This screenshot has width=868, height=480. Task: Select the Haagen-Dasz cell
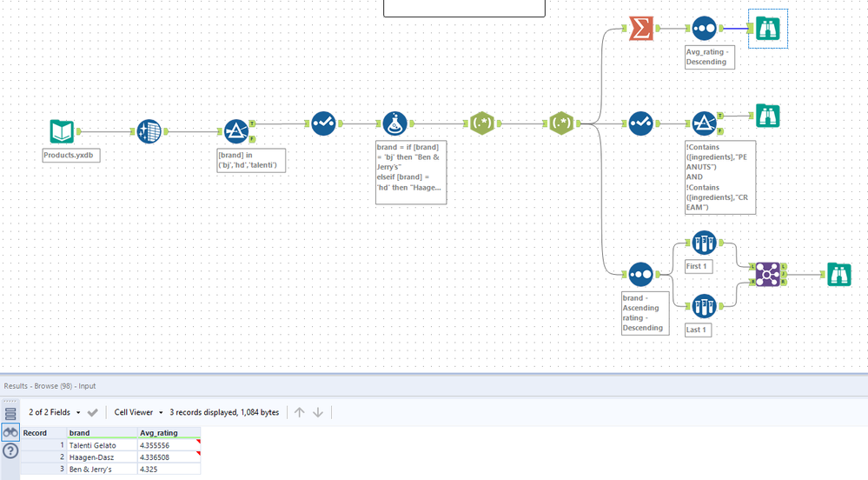[x=103, y=457]
